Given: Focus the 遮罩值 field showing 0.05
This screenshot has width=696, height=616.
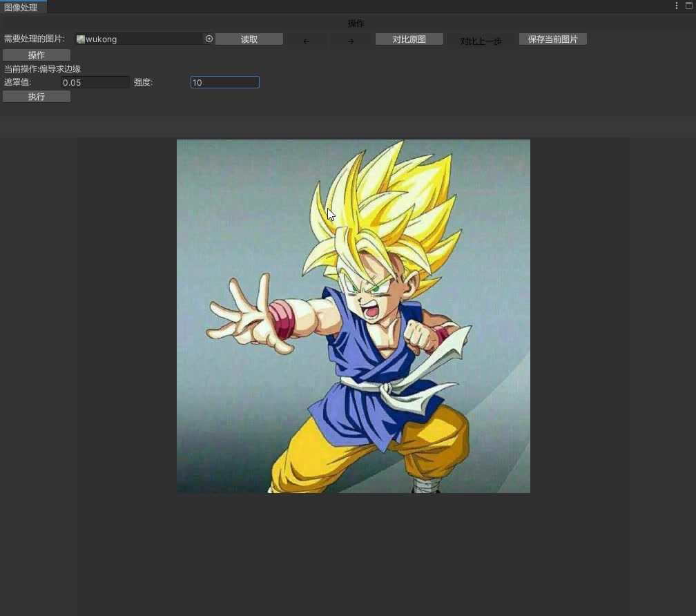Looking at the screenshot, I should pyautogui.click(x=95, y=83).
